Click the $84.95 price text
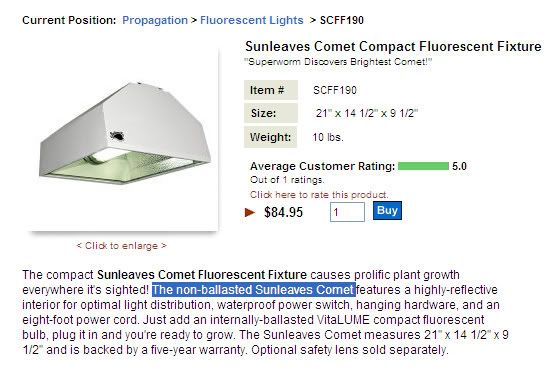The height and width of the screenshot is (370, 559). click(283, 212)
